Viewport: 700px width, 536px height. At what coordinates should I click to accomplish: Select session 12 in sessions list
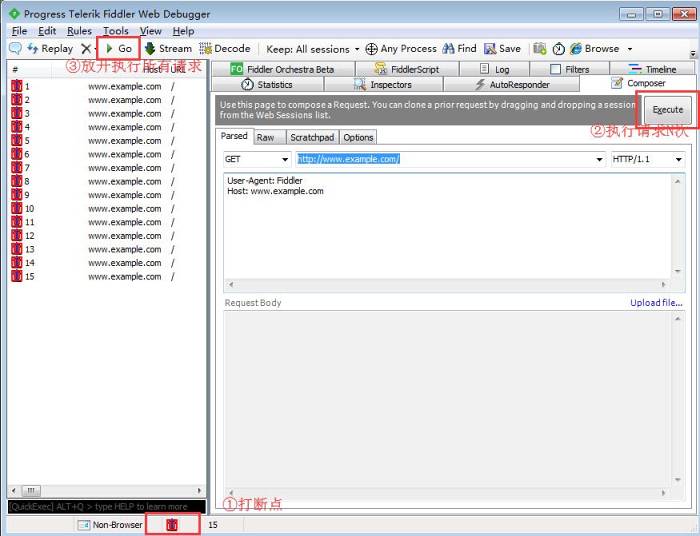coord(106,236)
